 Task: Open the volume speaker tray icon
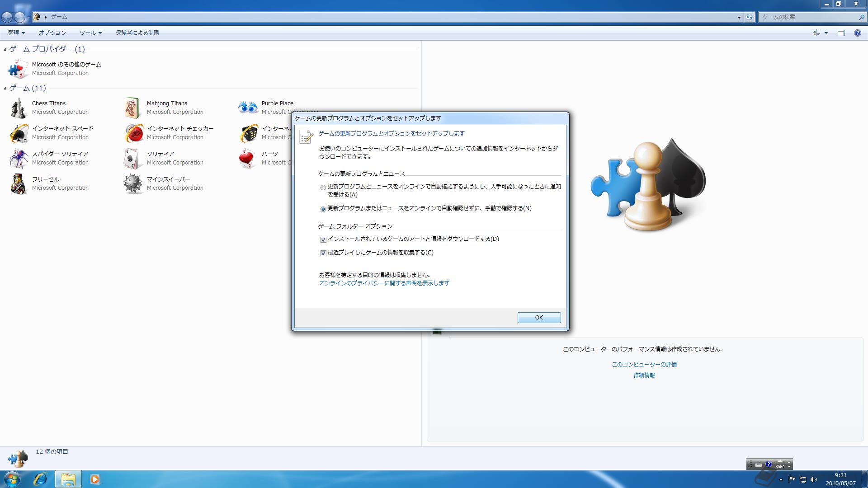pyautogui.click(x=814, y=479)
